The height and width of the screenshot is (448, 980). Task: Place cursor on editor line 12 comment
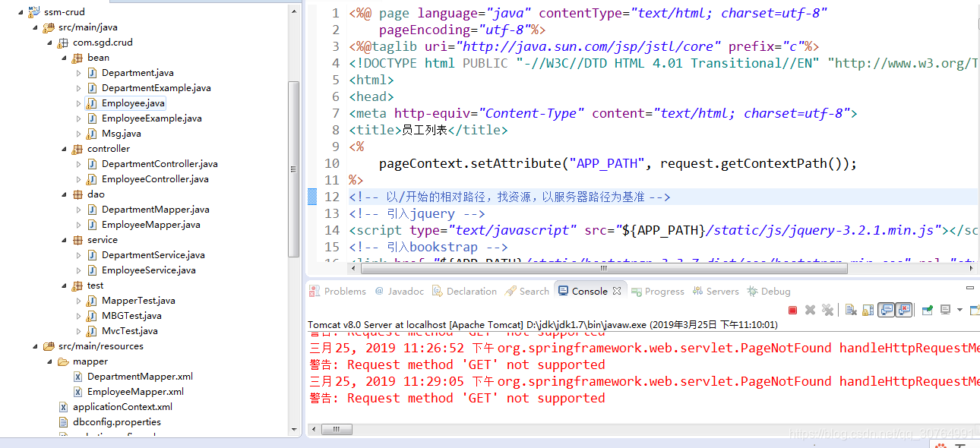pos(510,197)
